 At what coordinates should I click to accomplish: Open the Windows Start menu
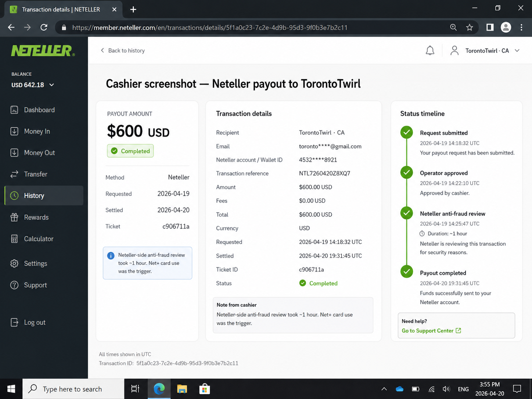[x=11, y=389]
